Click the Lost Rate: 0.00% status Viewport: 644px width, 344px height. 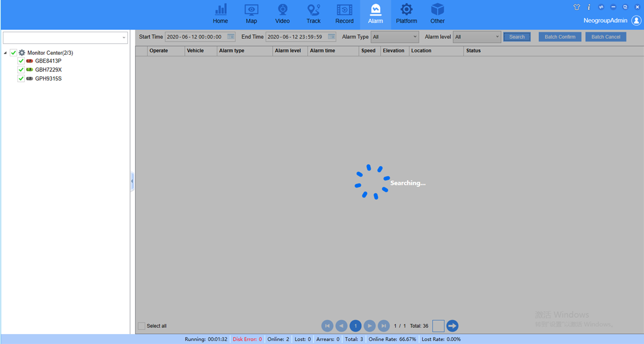[441, 340]
